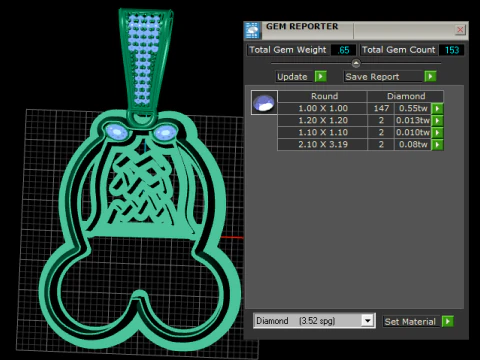Screen dimensions: 480x360
Task: Click the Total Gem Weight label
Action: point(288,50)
